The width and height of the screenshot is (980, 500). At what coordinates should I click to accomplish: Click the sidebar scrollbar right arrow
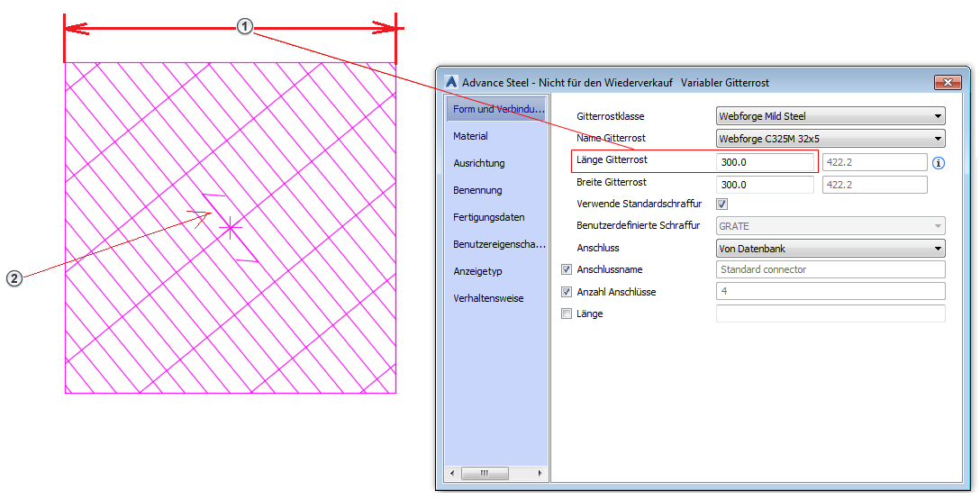click(540, 474)
